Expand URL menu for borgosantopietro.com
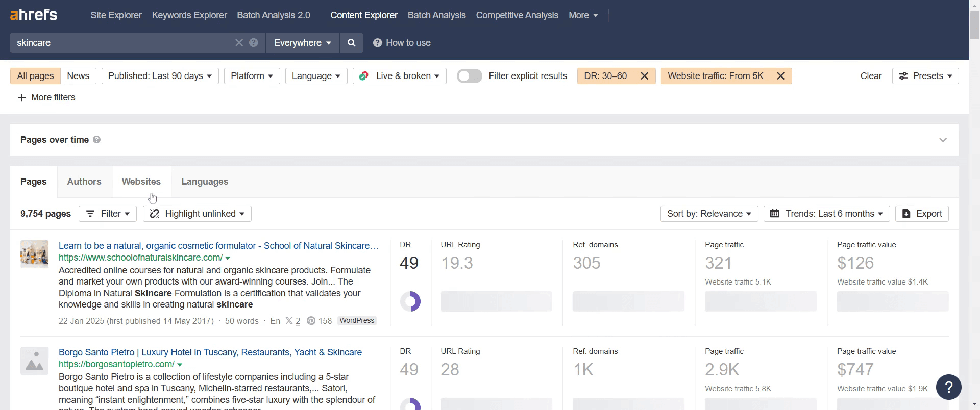Viewport: 980px width, 410px height. 180,365
